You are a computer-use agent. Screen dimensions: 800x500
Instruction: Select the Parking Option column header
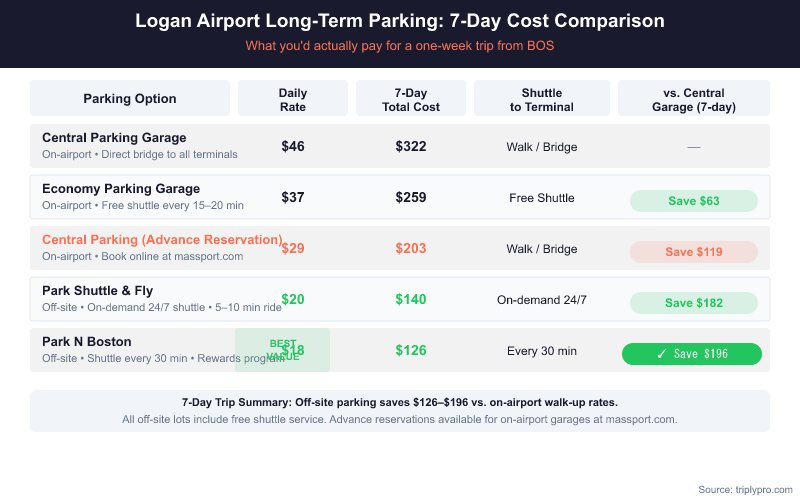[130, 99]
